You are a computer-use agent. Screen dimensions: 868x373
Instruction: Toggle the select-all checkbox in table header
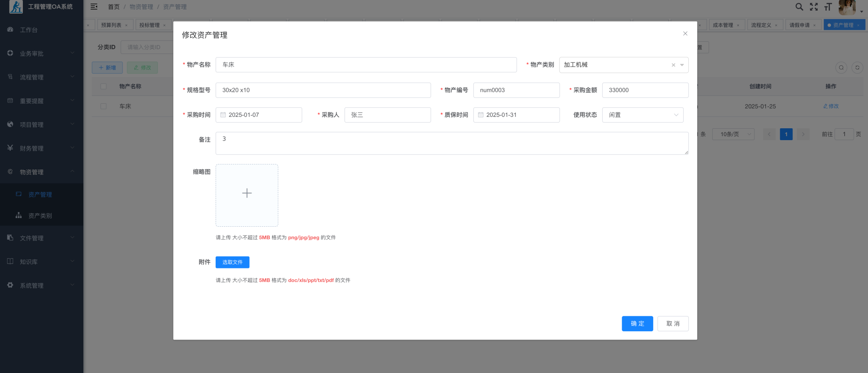coord(103,87)
